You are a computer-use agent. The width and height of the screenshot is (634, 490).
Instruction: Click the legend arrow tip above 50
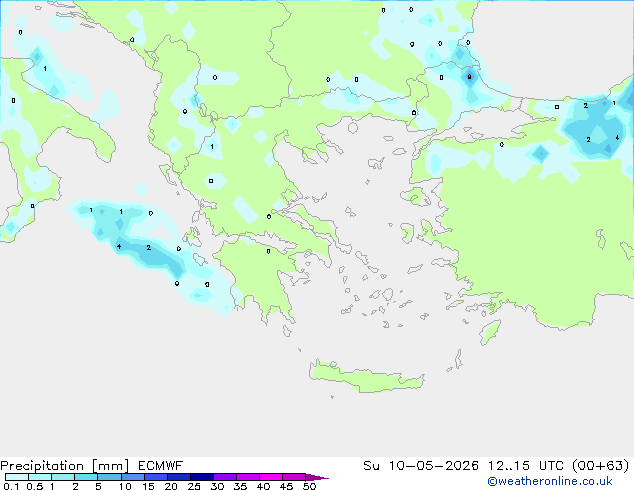pyautogui.click(x=317, y=477)
